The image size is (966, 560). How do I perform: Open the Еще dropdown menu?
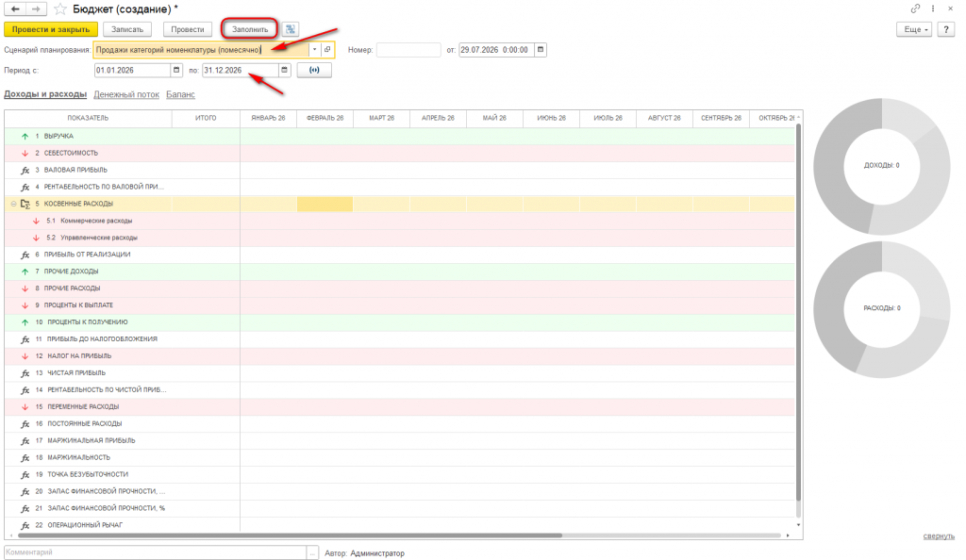[x=914, y=29]
